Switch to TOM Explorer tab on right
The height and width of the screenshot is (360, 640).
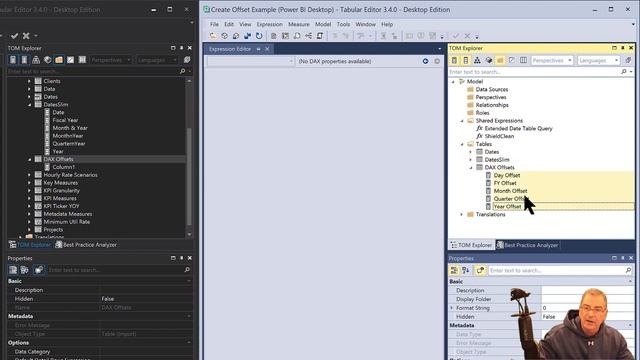click(x=471, y=245)
